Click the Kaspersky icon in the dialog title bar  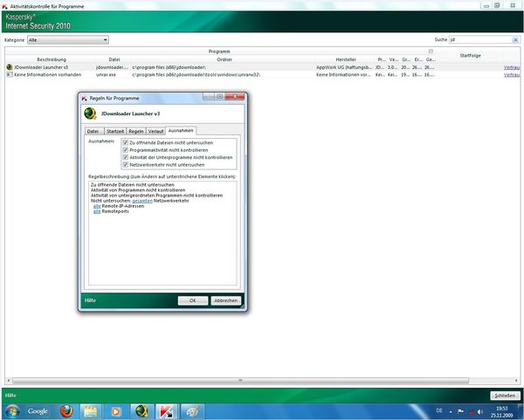[84, 99]
